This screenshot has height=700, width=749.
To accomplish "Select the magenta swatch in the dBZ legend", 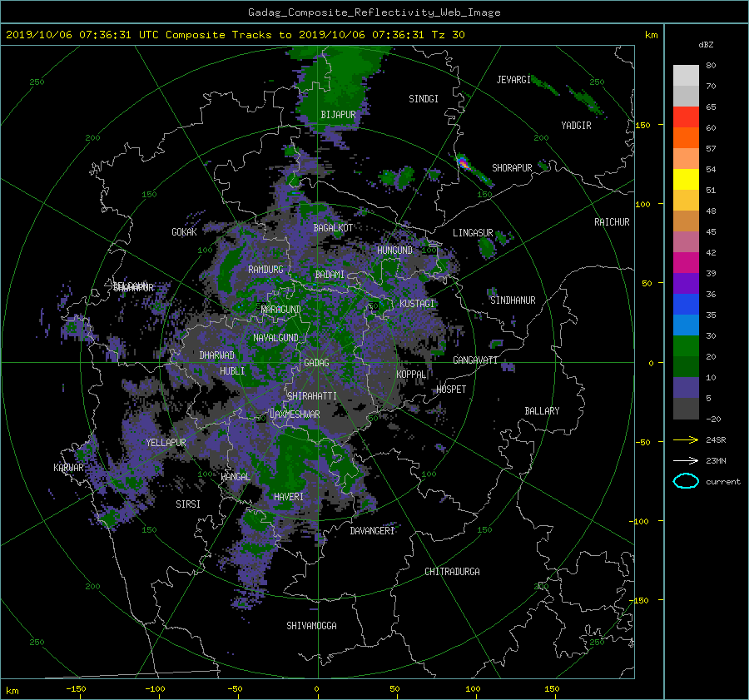I will point(686,262).
